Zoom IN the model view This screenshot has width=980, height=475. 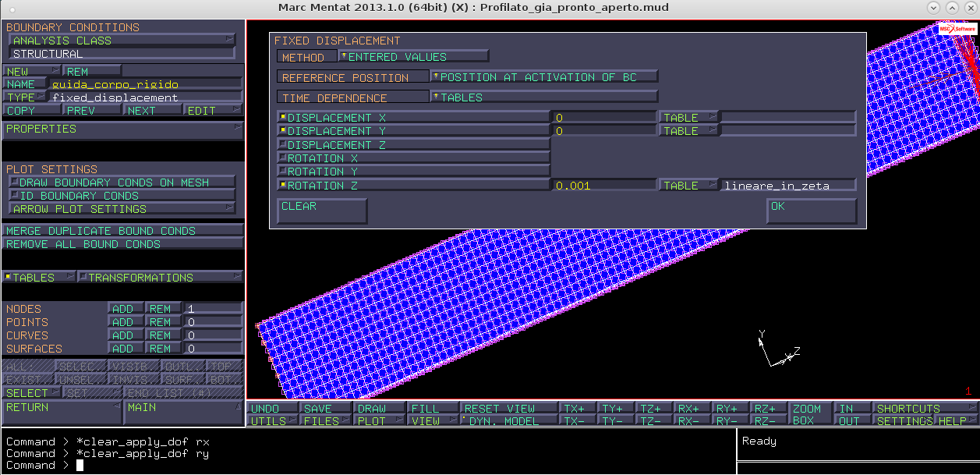click(x=851, y=409)
